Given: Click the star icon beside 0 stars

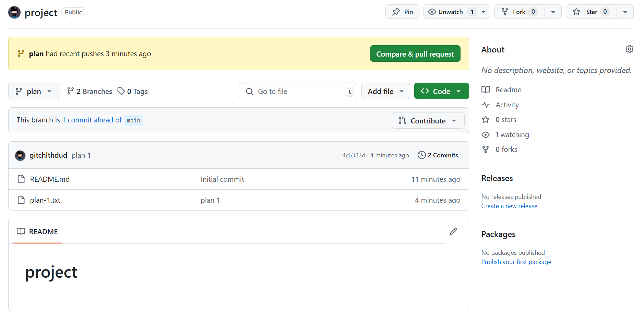Looking at the screenshot, I should point(486,120).
